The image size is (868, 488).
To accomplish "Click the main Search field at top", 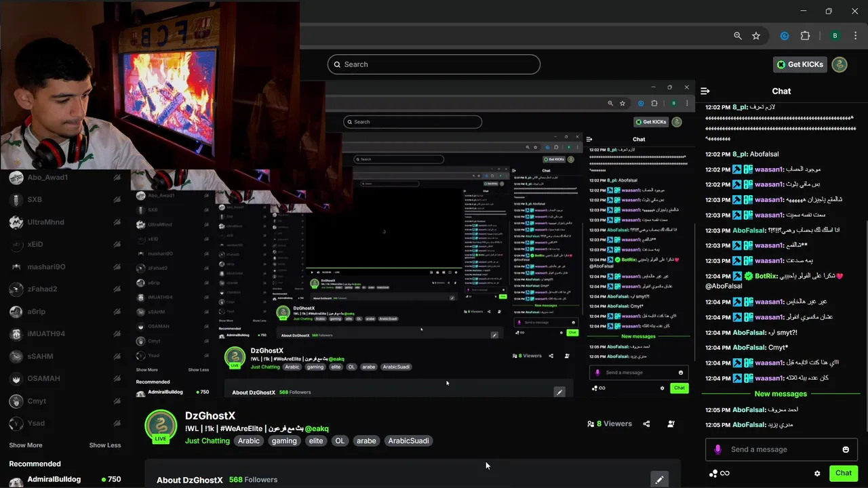I will coord(434,64).
